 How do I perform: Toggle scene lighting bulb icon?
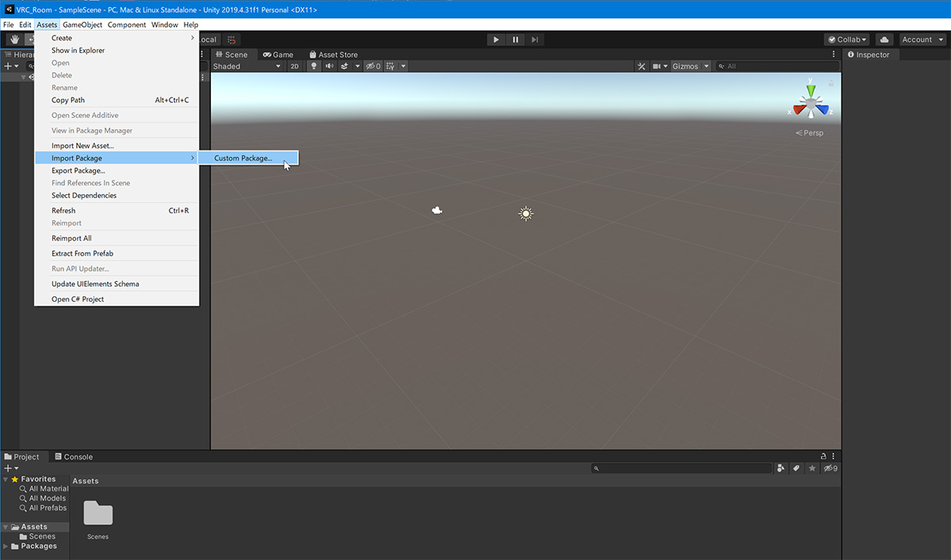314,67
